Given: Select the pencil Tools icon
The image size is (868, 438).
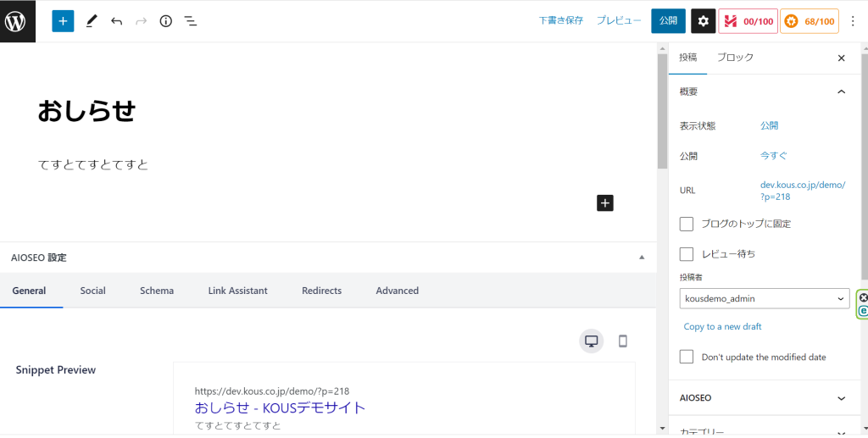Looking at the screenshot, I should [x=91, y=21].
